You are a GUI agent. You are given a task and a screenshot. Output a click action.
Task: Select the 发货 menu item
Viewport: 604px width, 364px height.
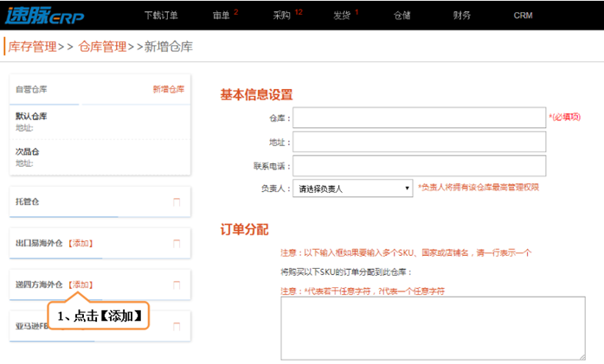coord(342,16)
